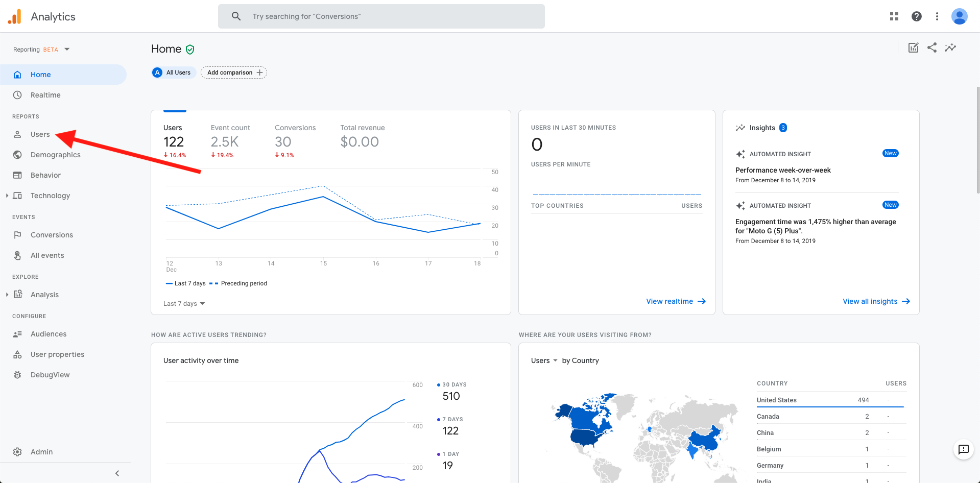Click the user account avatar
This screenshot has height=483, width=980.
coord(960,16)
